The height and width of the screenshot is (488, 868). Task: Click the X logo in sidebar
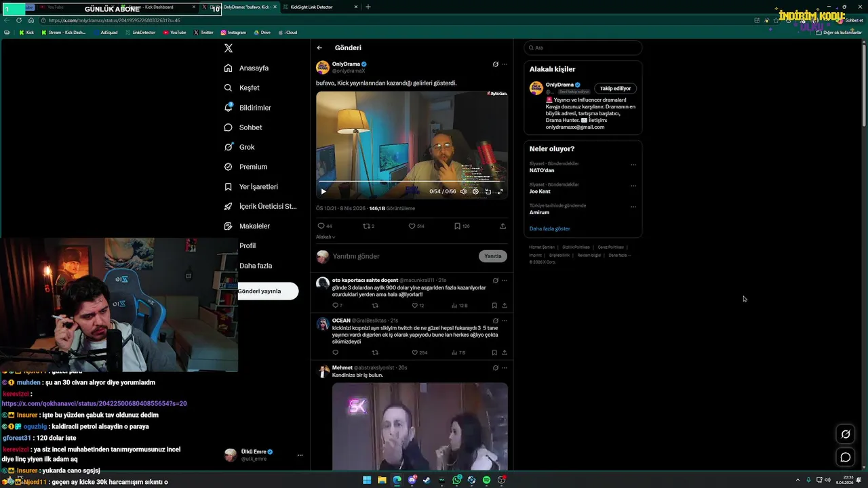(229, 48)
